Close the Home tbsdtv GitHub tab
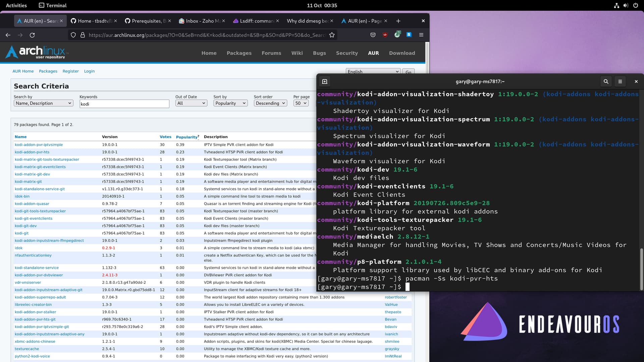Image resolution: width=644 pixels, height=362 pixels. 115,21
